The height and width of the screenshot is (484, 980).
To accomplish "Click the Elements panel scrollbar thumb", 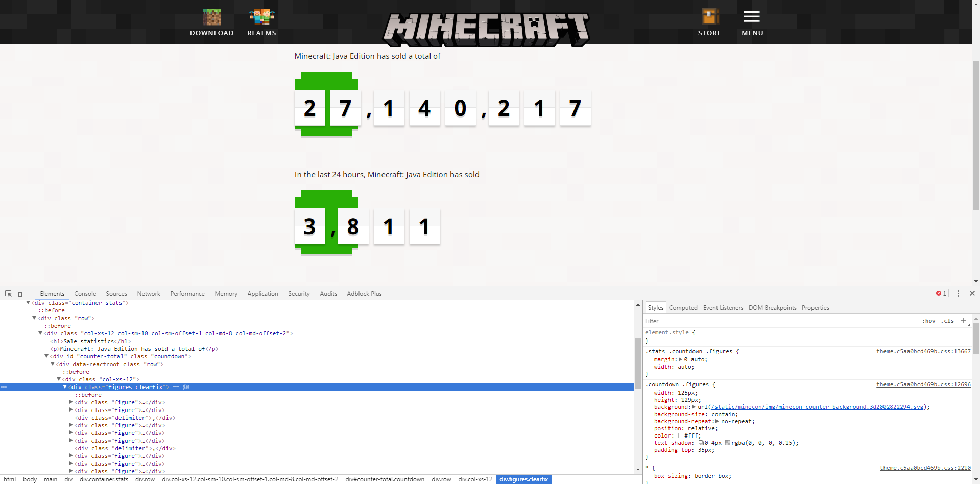I will click(x=638, y=363).
